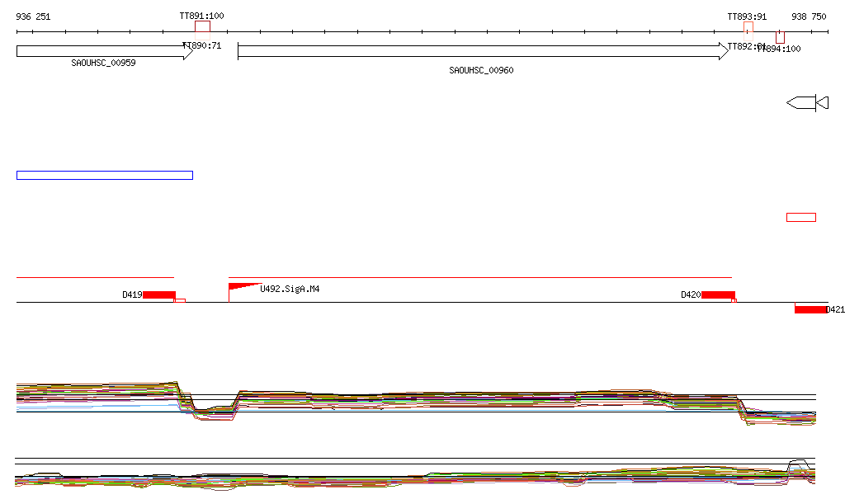Click the SAOUHSC_00960 gene name label
This screenshot has height=504, width=845.
481,70
